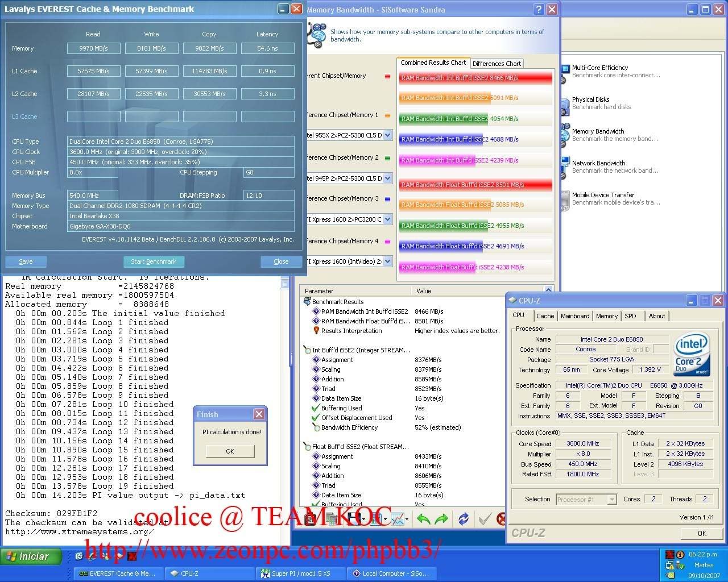Click the green forward arrow in Sandra toolbar
728x582 pixels.
tap(441, 518)
